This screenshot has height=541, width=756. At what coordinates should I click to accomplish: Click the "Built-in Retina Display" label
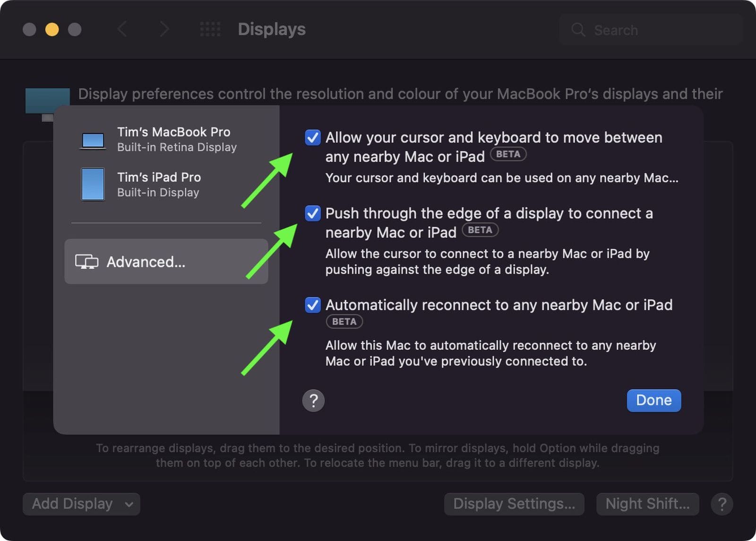[177, 147]
